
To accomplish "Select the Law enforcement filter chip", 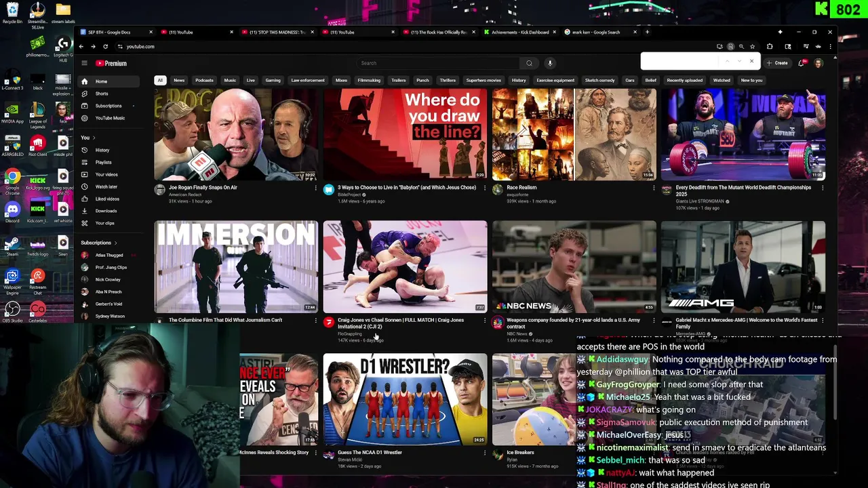I will (308, 80).
